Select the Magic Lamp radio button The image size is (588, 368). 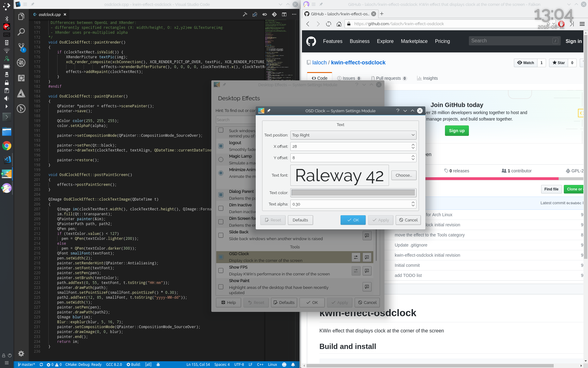coord(221,159)
